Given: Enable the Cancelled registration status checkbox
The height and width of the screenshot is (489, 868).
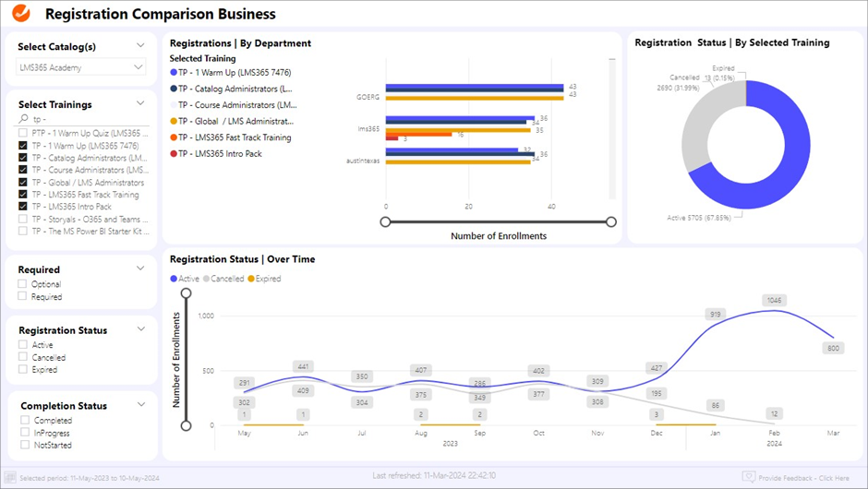Looking at the screenshot, I should pos(23,357).
